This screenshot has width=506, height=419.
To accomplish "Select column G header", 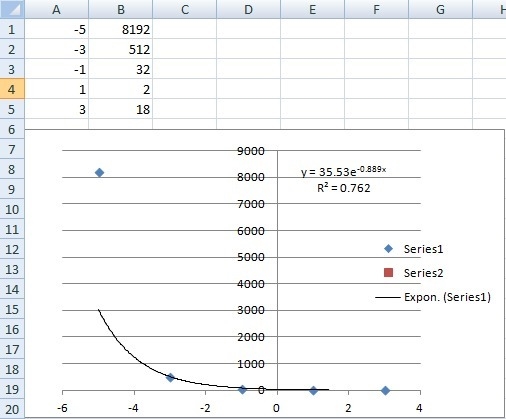I will tap(440, 9).
